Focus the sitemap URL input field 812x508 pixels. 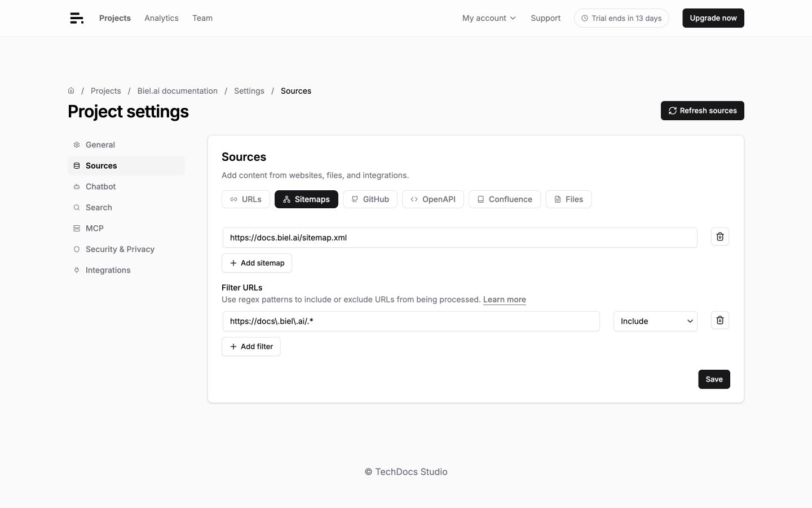[x=460, y=238]
